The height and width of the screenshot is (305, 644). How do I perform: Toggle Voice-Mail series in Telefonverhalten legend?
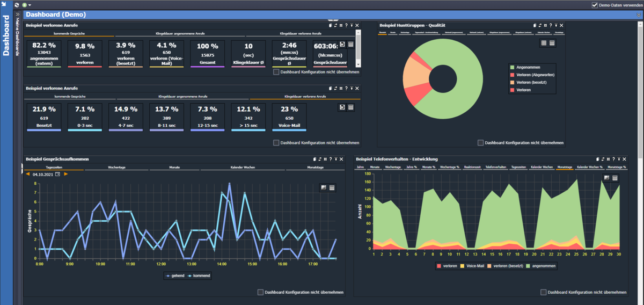[472, 266]
